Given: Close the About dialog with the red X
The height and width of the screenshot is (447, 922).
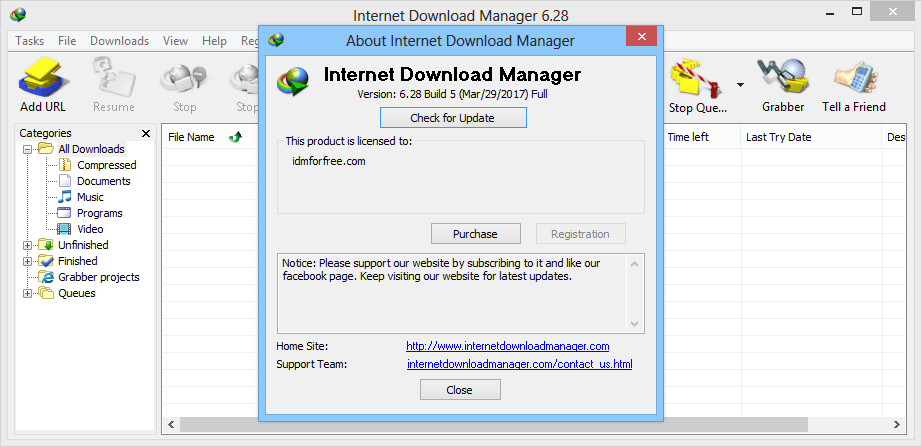Looking at the screenshot, I should [641, 36].
